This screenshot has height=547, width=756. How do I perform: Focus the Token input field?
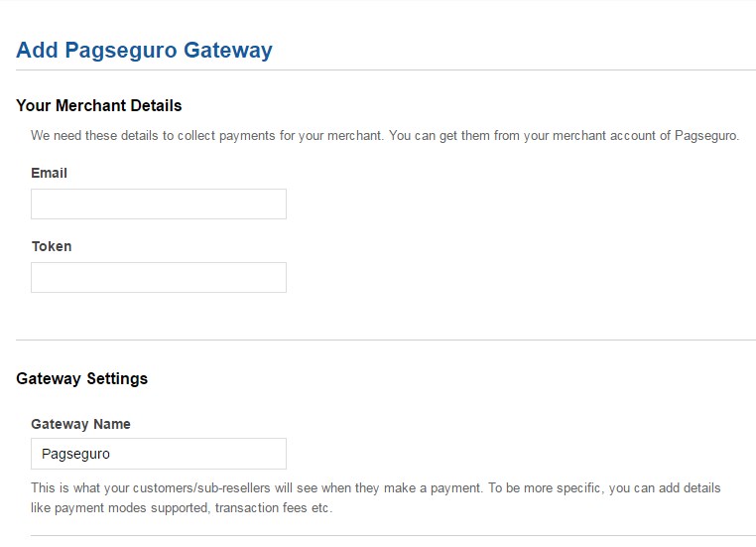[159, 278]
